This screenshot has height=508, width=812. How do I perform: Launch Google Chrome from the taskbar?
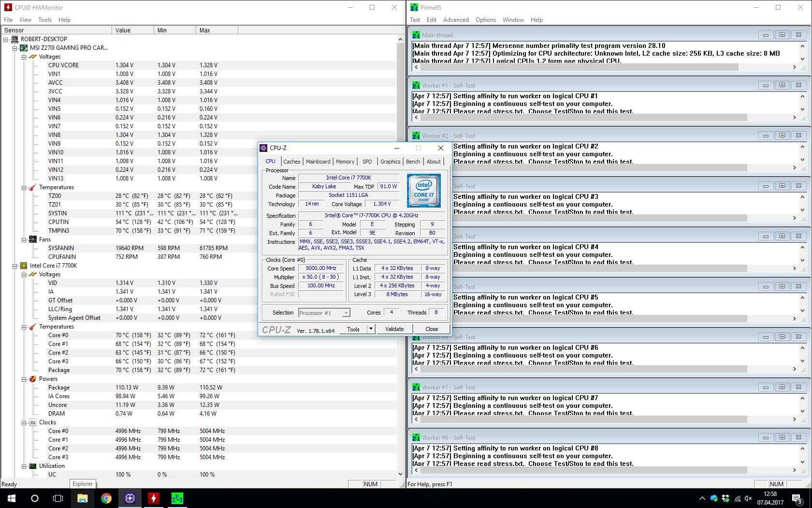click(106, 498)
